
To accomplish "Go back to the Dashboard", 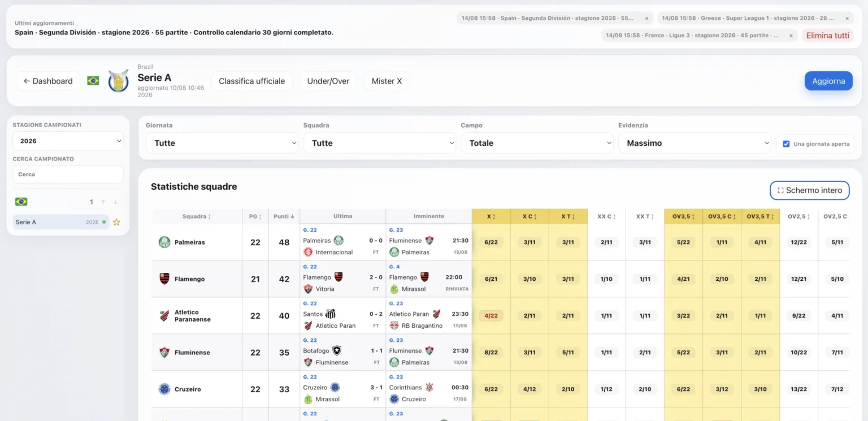I will (x=48, y=81).
